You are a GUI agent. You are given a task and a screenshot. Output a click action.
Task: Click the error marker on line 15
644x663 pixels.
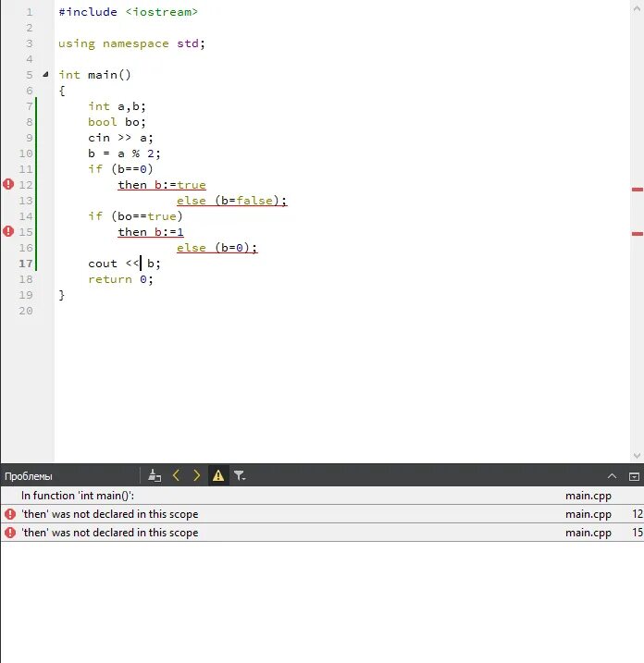tap(8, 231)
